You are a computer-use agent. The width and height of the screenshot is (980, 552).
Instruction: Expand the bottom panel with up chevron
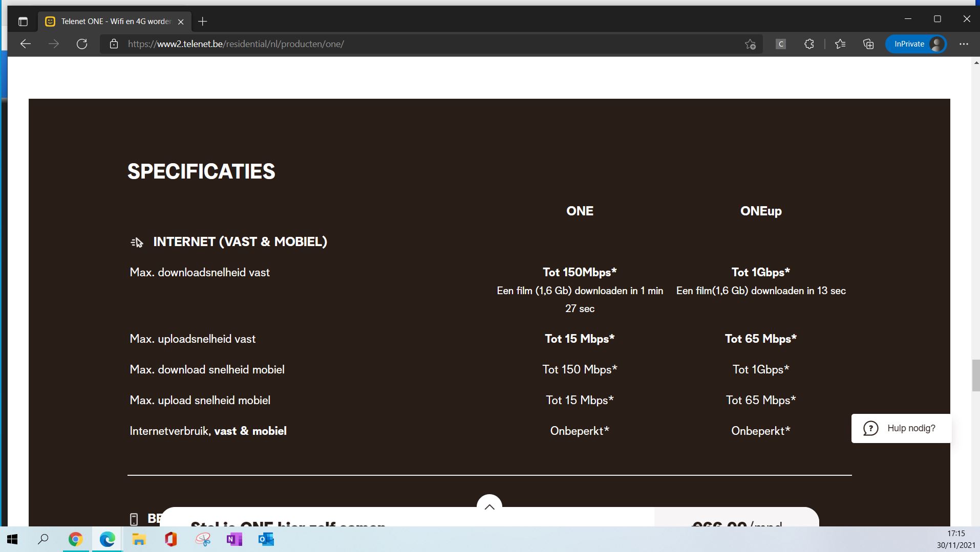(489, 506)
